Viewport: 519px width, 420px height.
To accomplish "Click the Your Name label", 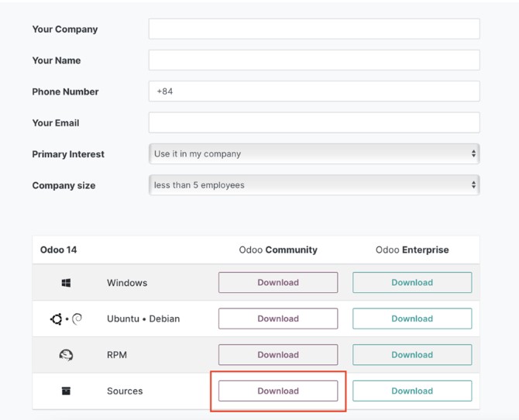I will [x=57, y=60].
